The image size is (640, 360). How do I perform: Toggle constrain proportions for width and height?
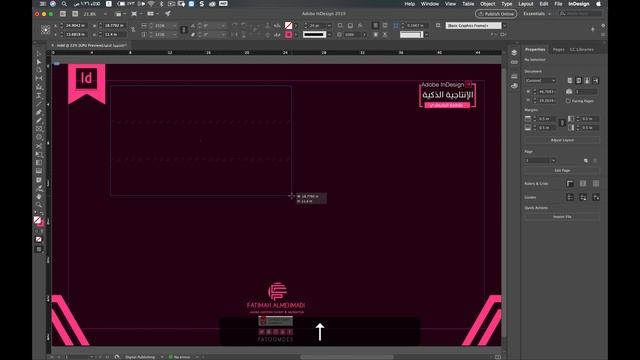coord(133,29)
